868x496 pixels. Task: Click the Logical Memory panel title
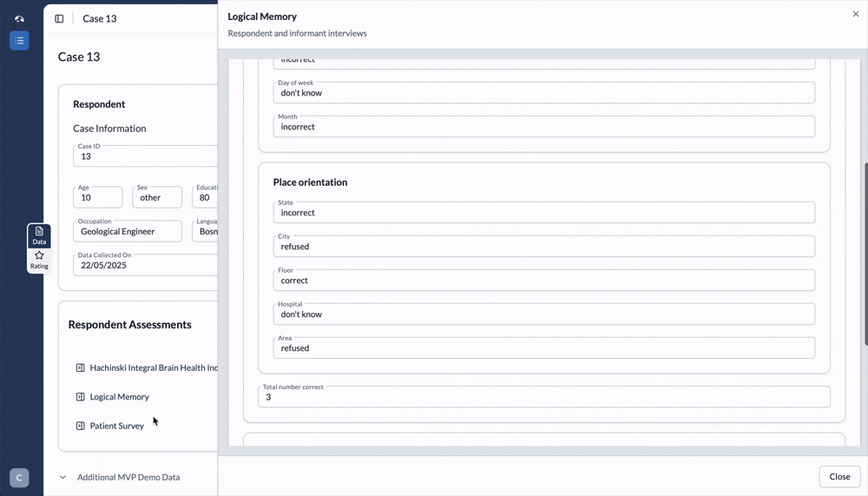[x=262, y=17]
